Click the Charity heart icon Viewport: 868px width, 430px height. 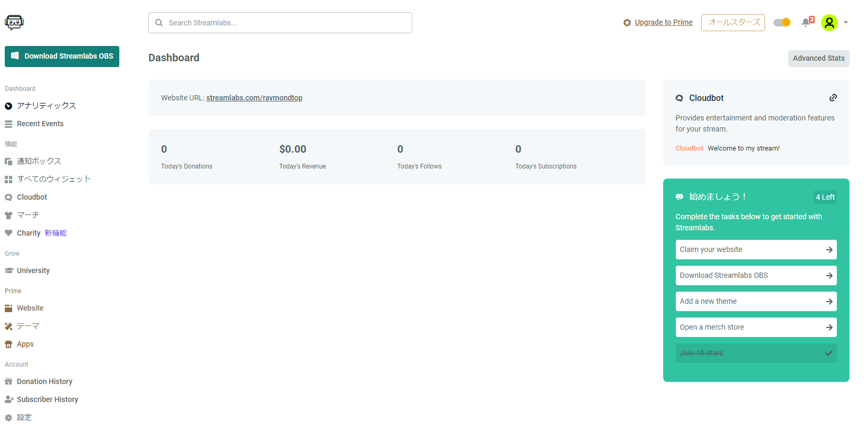(8, 233)
